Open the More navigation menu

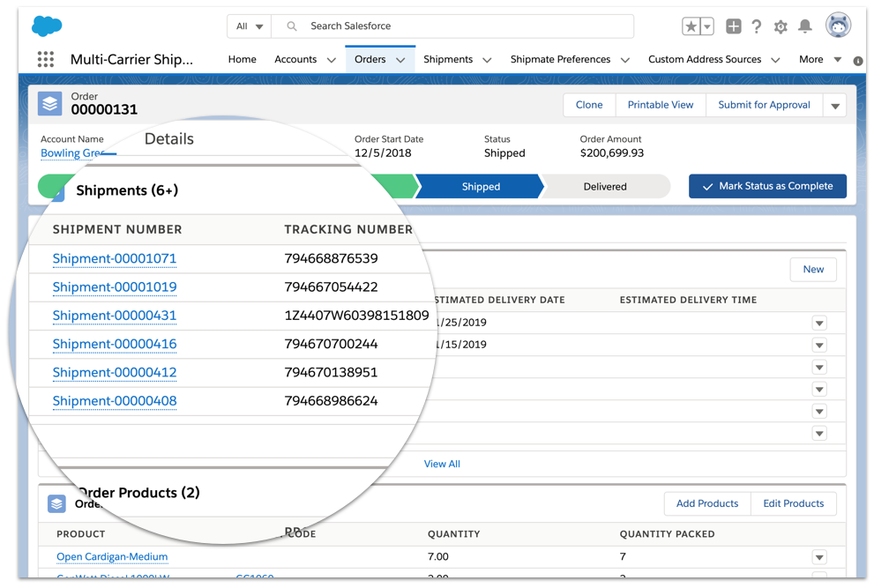click(x=820, y=59)
